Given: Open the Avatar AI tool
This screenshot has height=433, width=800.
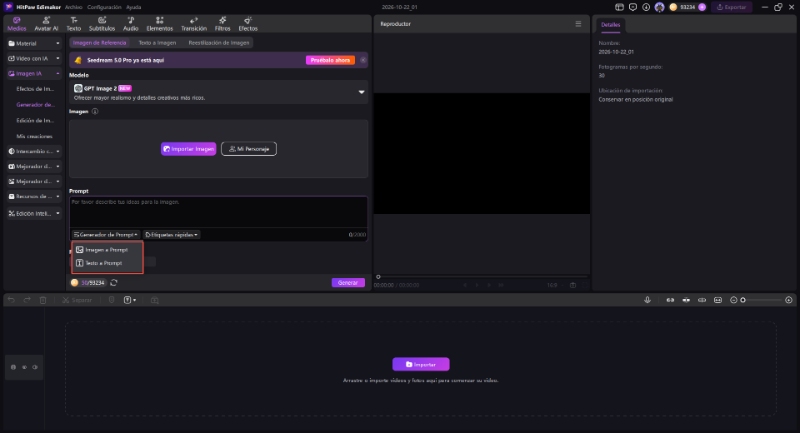Looking at the screenshot, I should (46, 23).
